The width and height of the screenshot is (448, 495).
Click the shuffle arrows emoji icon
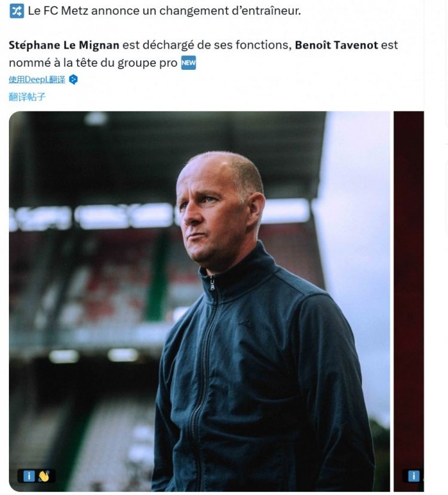click(17, 11)
